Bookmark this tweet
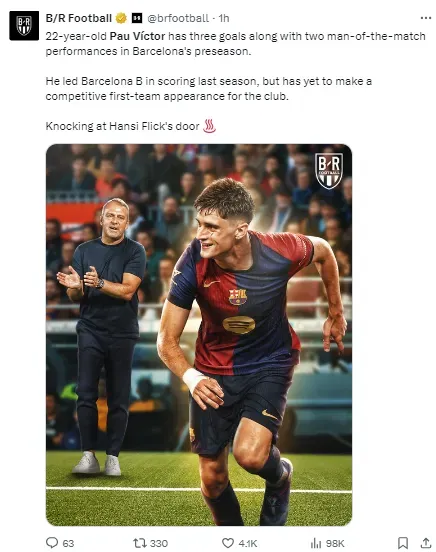The height and width of the screenshot is (552, 436). coord(403,542)
